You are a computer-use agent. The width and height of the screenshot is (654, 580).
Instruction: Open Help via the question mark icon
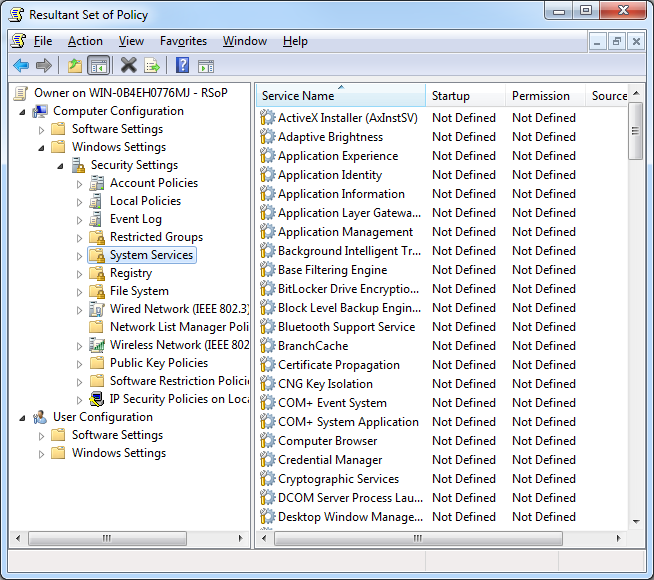182,65
